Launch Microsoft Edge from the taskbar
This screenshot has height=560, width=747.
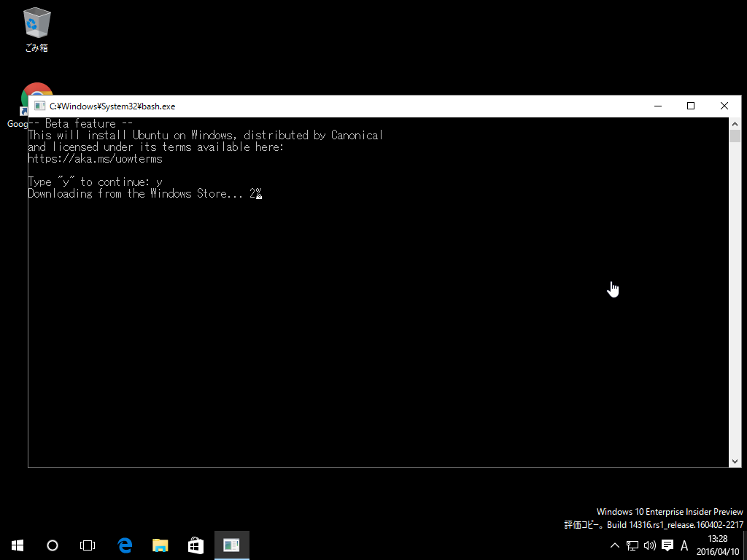(125, 545)
